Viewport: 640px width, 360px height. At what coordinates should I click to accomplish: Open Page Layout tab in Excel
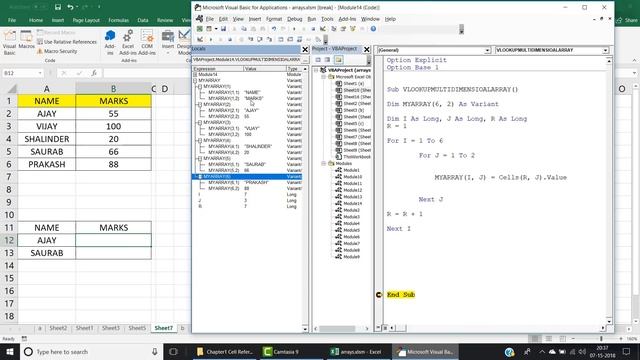86,20
